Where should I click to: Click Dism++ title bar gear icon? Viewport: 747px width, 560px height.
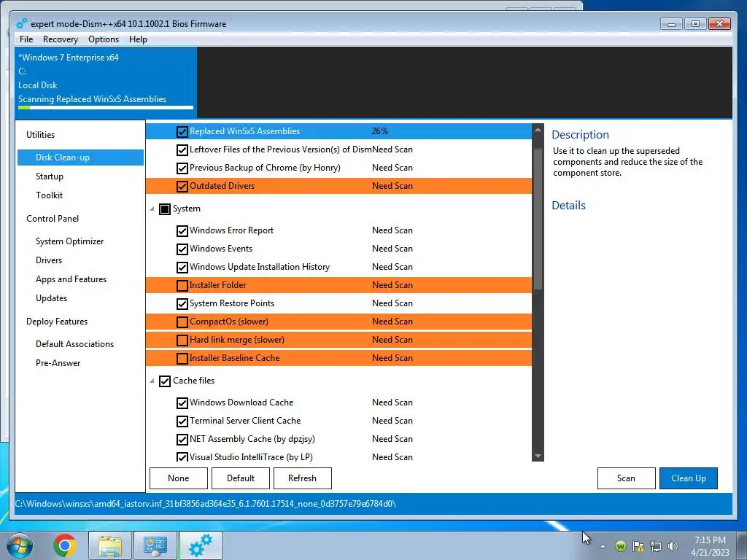click(22, 23)
